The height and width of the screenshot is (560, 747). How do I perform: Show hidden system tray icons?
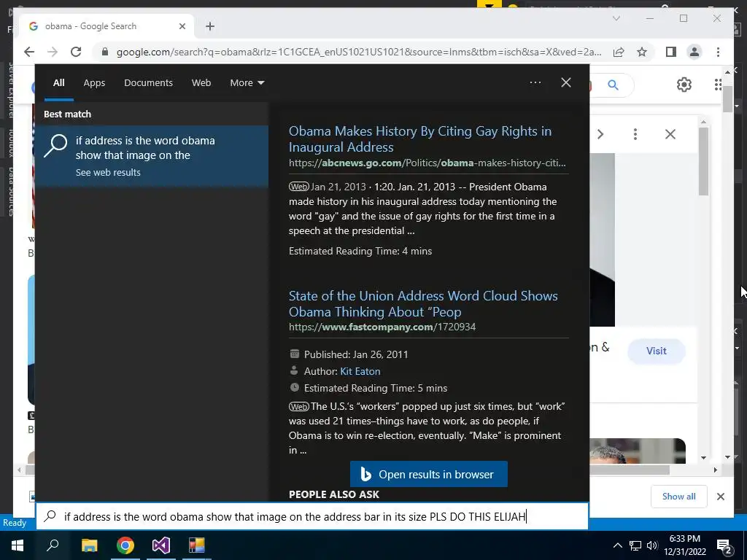pos(617,545)
